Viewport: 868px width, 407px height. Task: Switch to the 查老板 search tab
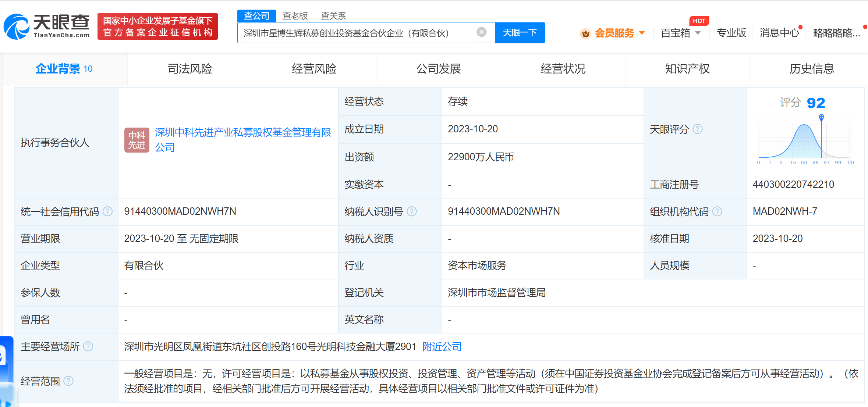(295, 16)
